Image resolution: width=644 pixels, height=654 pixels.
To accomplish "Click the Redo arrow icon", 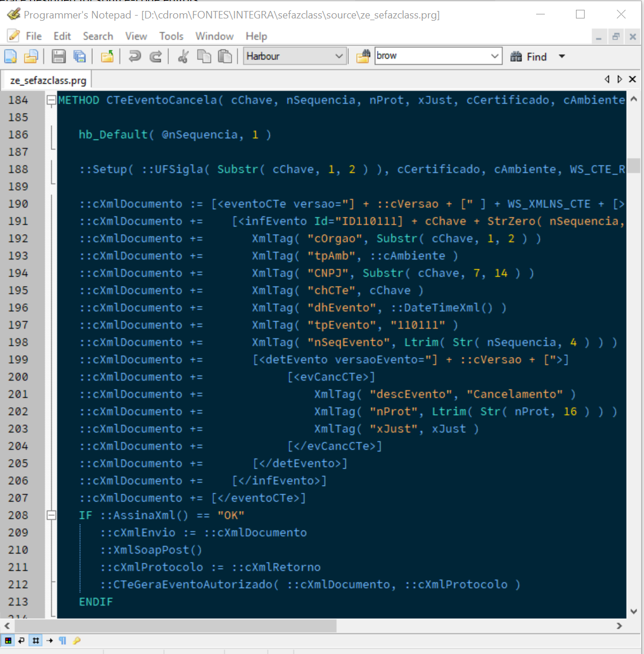I will click(x=156, y=56).
